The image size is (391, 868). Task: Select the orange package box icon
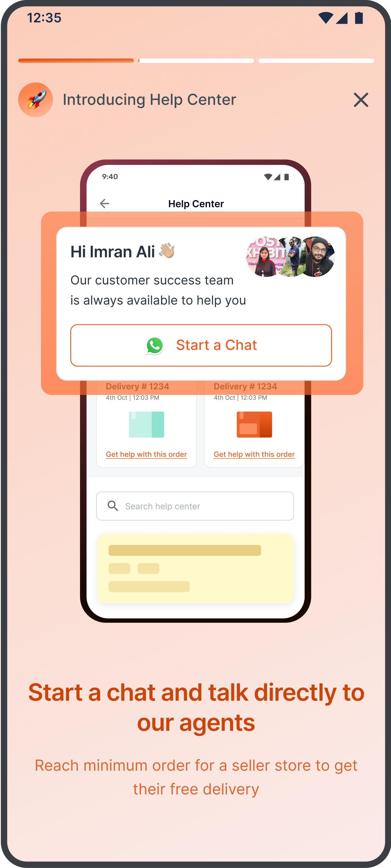pos(254,424)
